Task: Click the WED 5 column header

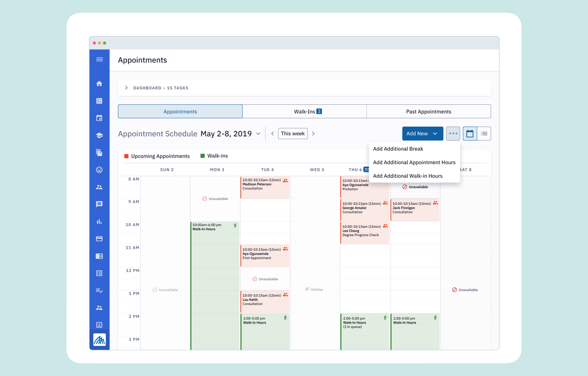Action: click(317, 170)
